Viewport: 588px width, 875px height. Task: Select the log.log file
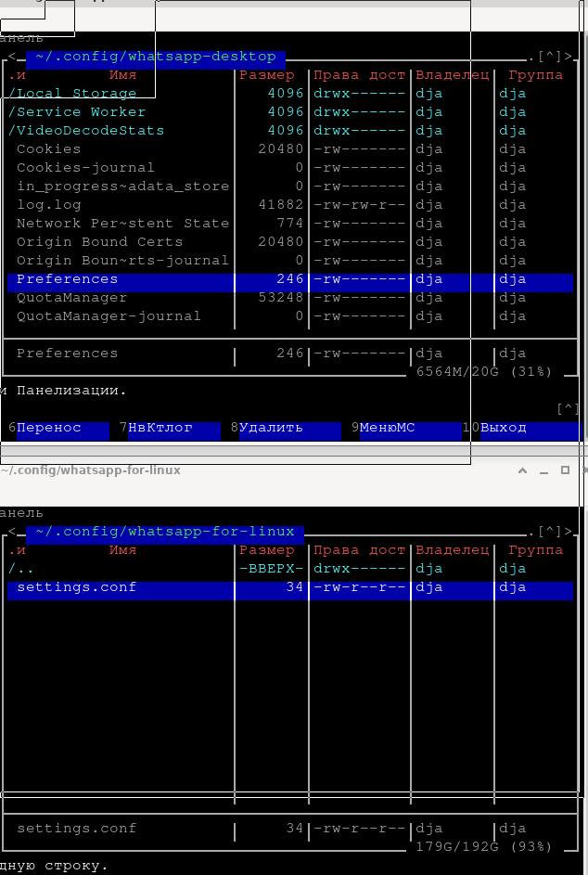(x=290, y=205)
